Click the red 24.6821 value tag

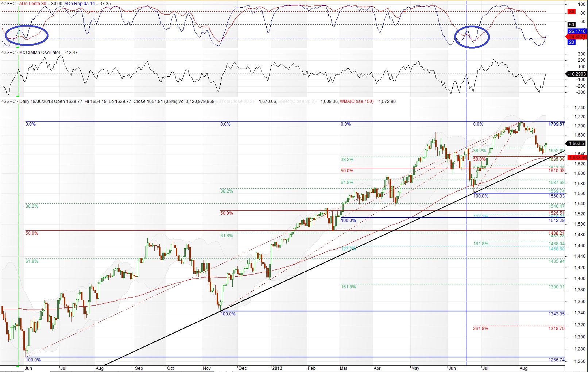(577, 37)
